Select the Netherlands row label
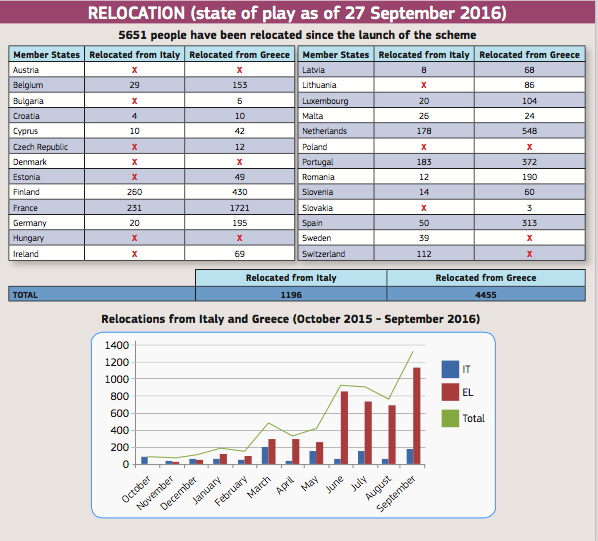The image size is (598, 541). click(325, 131)
